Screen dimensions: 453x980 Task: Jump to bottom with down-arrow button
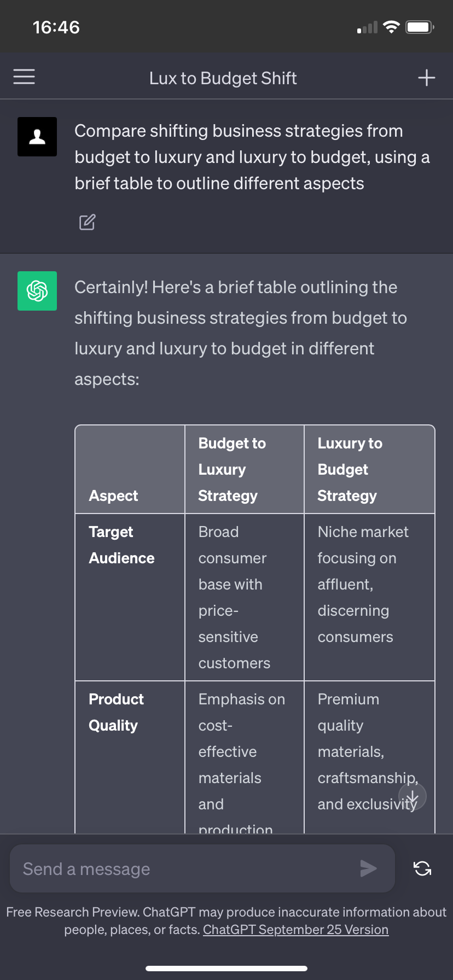[x=413, y=797]
